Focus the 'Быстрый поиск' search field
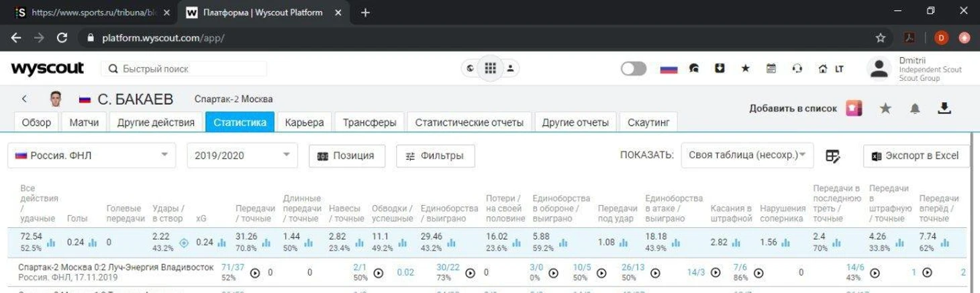The image size is (980, 293). (185, 69)
